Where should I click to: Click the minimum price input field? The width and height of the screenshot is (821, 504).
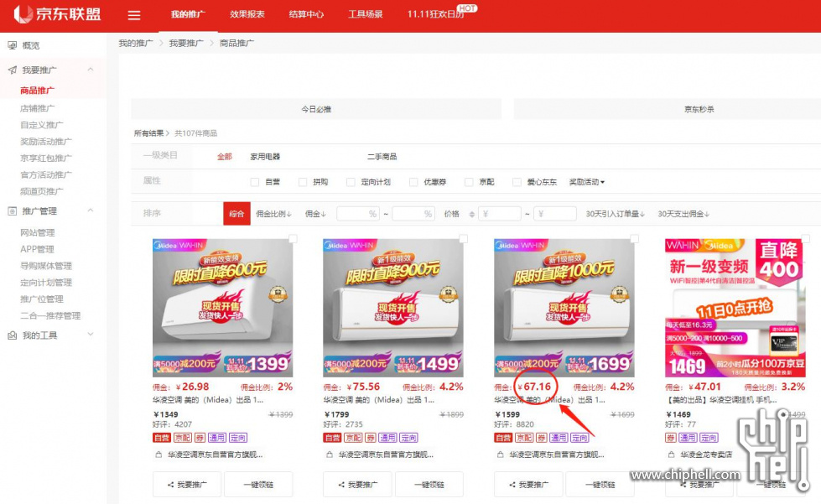pos(500,214)
